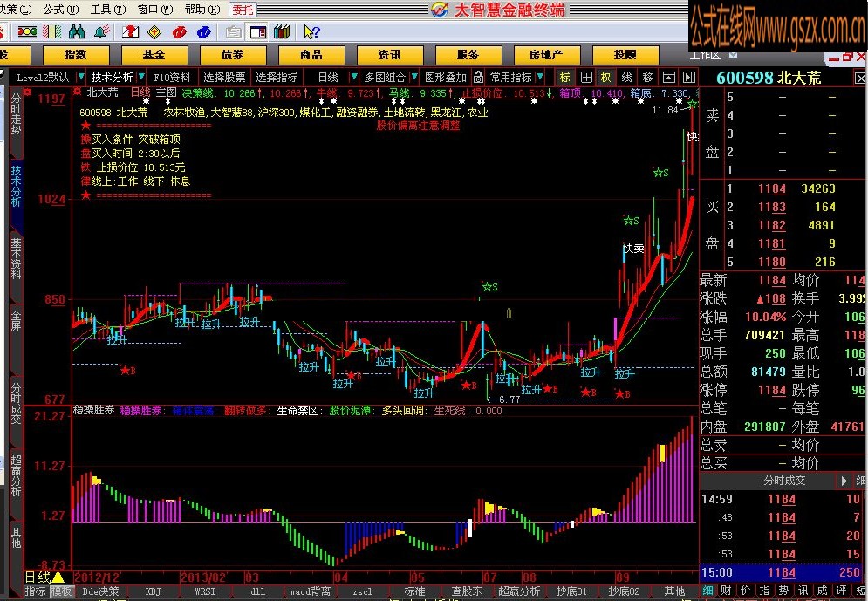Click the 选择股票 button
Screen dimensions: 868x601
(224, 77)
